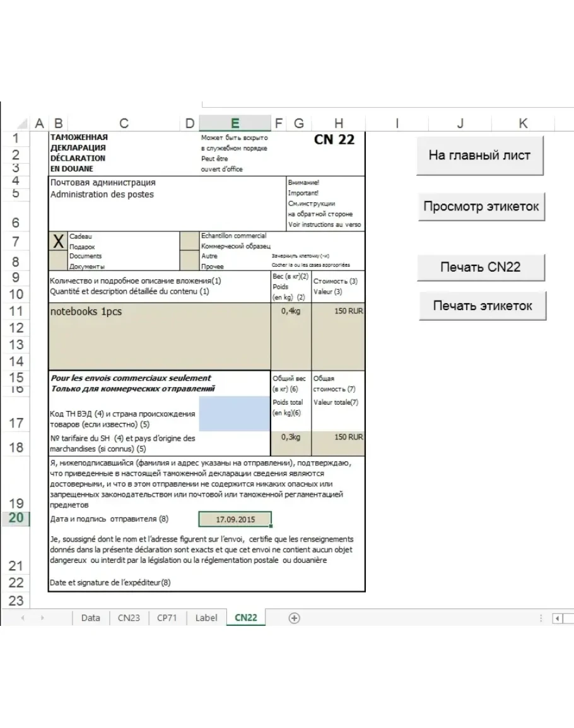The image size is (574, 728).
Task: Select the Label sheet tab
Action: [x=206, y=618]
